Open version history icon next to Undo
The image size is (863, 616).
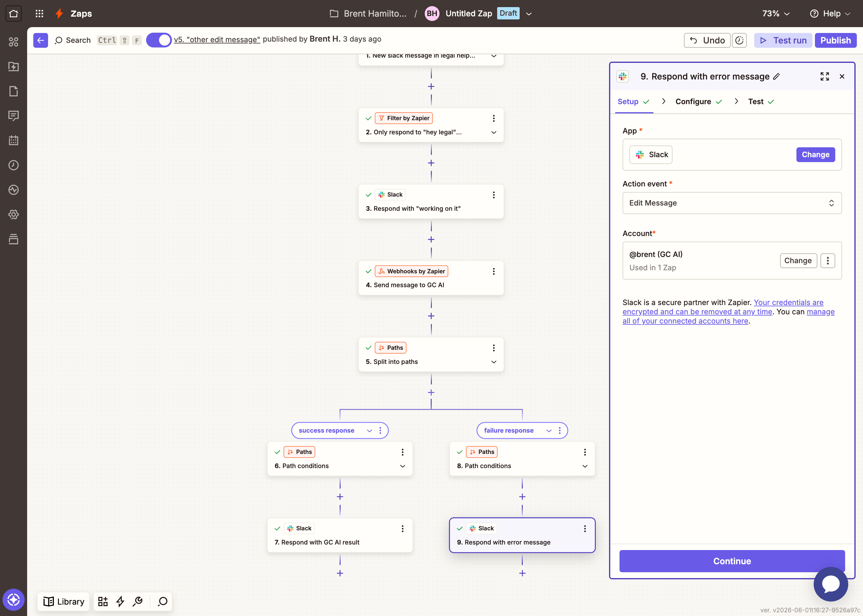click(x=739, y=40)
